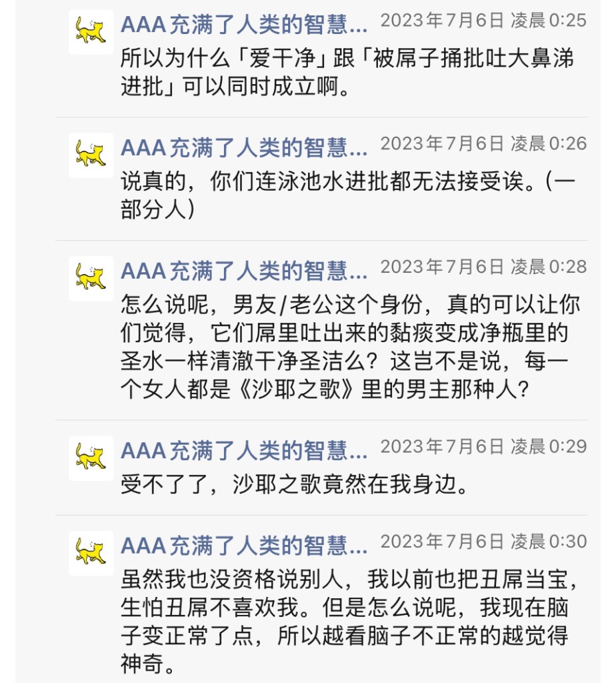Viewport: 616px width, 683px height.
Task: Select the cat avatar next to the 0:29 post
Action: point(91,458)
